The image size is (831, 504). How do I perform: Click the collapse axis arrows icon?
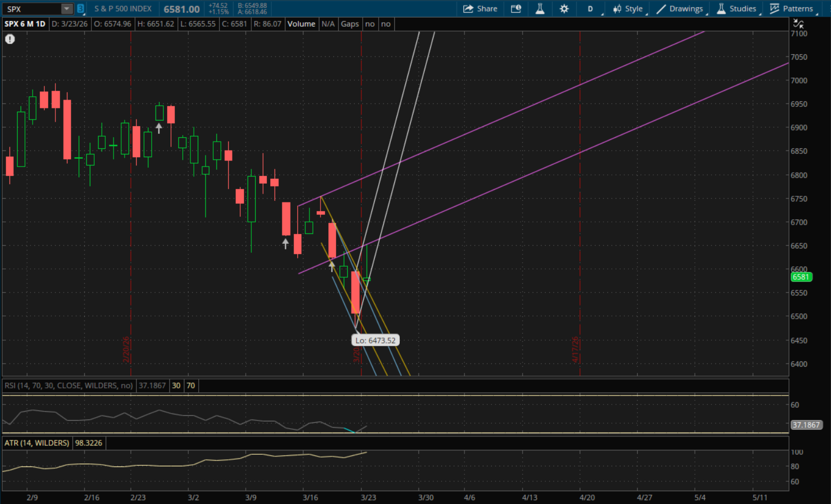pos(798,24)
